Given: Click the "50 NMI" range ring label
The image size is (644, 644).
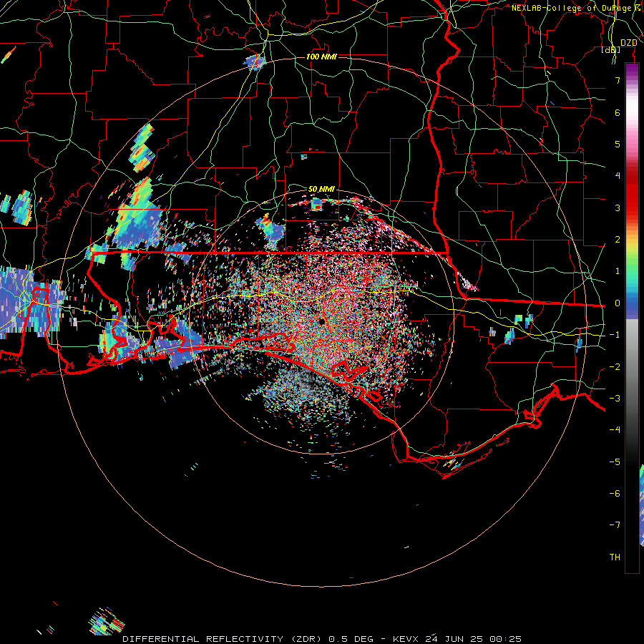Looking at the screenshot, I should tap(321, 189).
